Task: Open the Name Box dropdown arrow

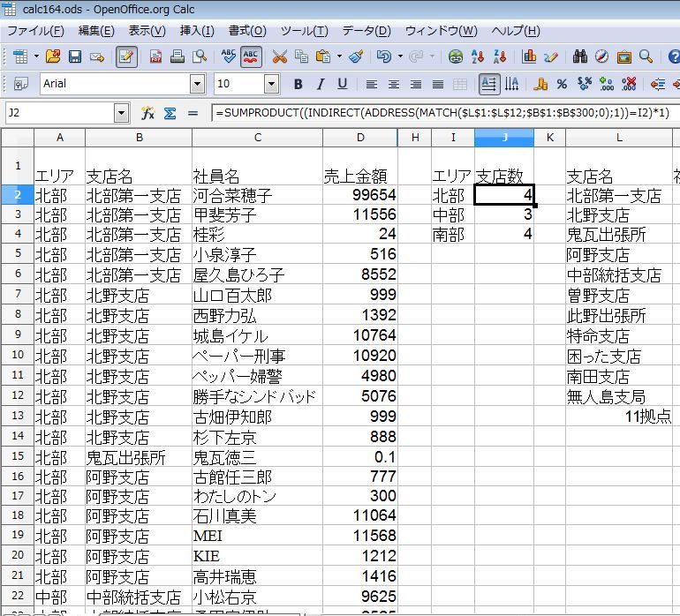Action: tap(121, 113)
